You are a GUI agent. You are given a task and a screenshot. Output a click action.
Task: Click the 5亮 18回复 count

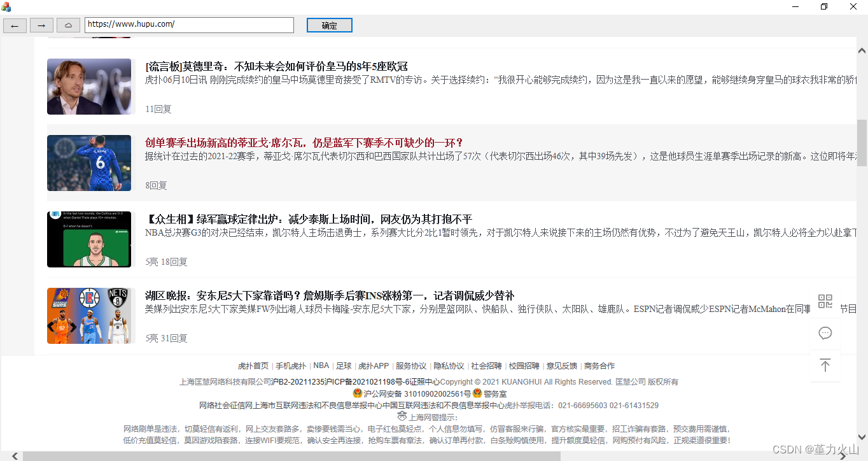[166, 262]
